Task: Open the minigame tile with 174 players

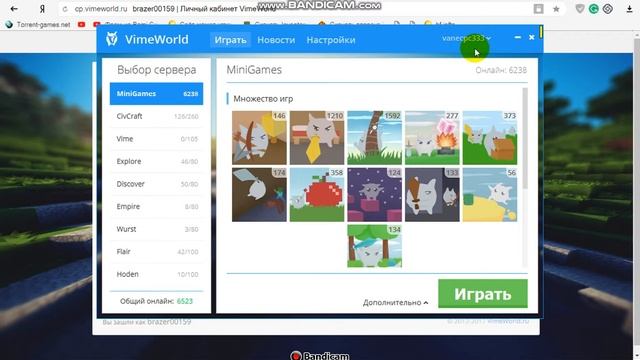Action: (259, 195)
